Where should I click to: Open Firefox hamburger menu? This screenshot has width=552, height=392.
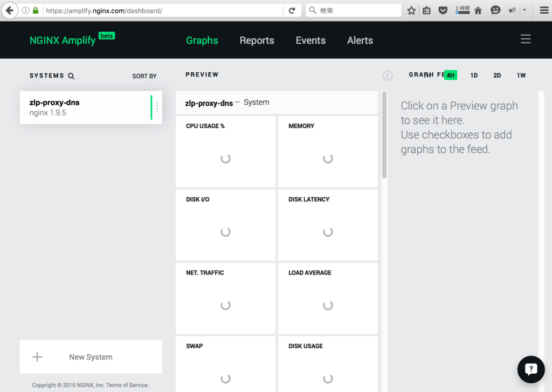544,10
